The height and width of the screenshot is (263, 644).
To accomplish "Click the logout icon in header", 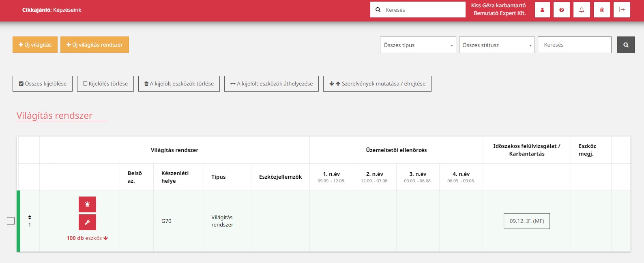I will (x=622, y=10).
